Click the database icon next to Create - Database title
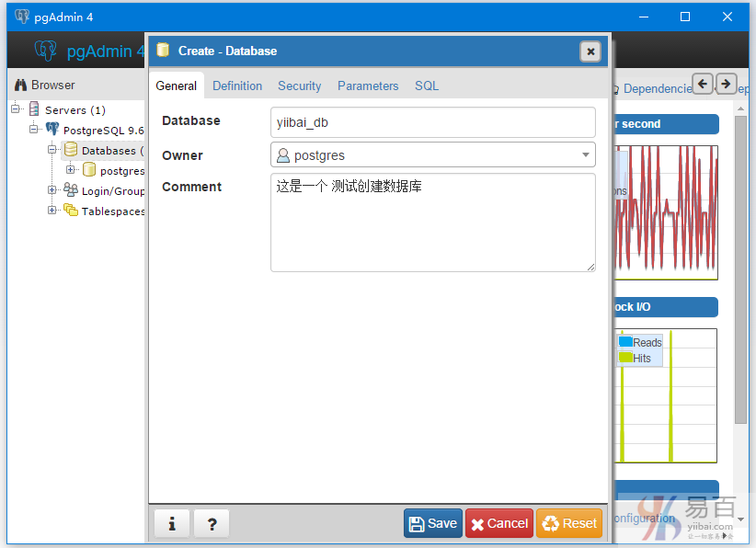This screenshot has width=756, height=548. tap(166, 51)
